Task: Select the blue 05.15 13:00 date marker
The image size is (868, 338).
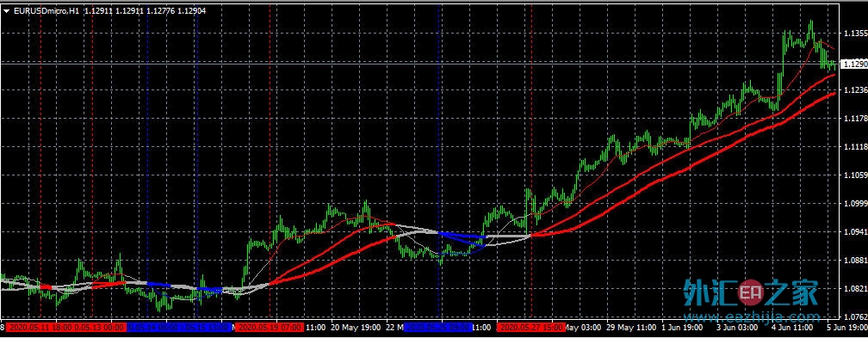Action: pos(205,328)
